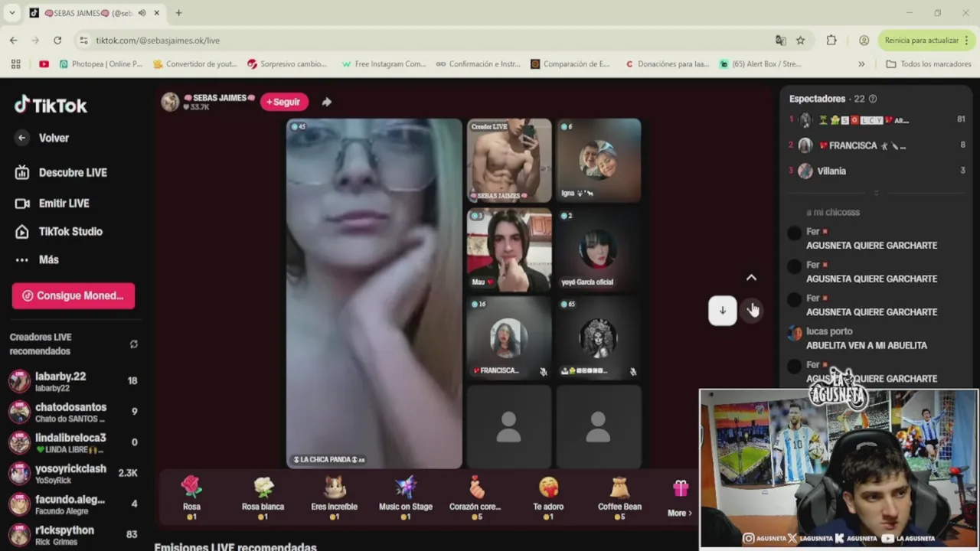Open yosoyrickclash live creator

point(73,473)
